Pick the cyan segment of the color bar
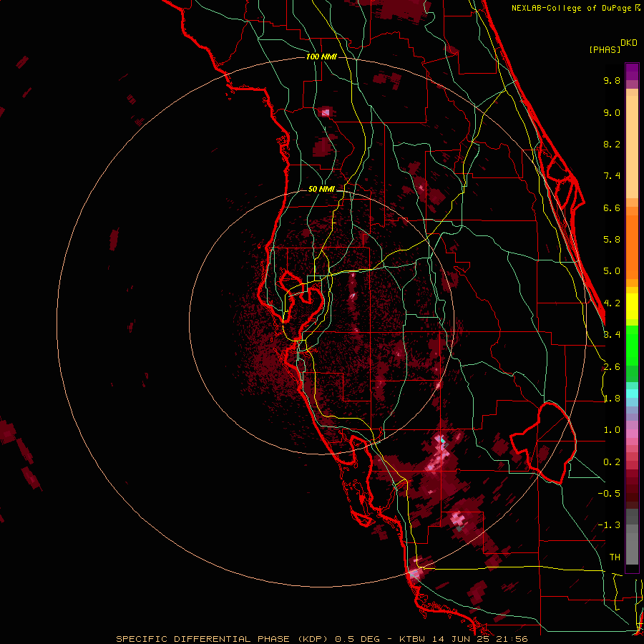 click(x=632, y=394)
